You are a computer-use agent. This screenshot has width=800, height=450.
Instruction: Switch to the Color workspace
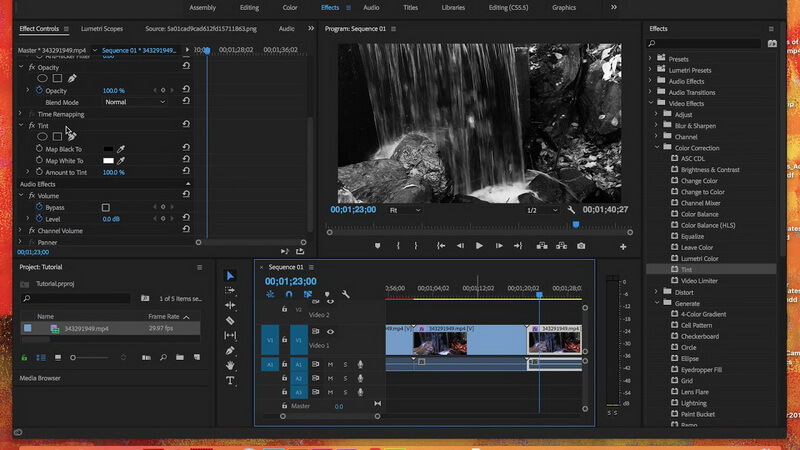point(290,8)
